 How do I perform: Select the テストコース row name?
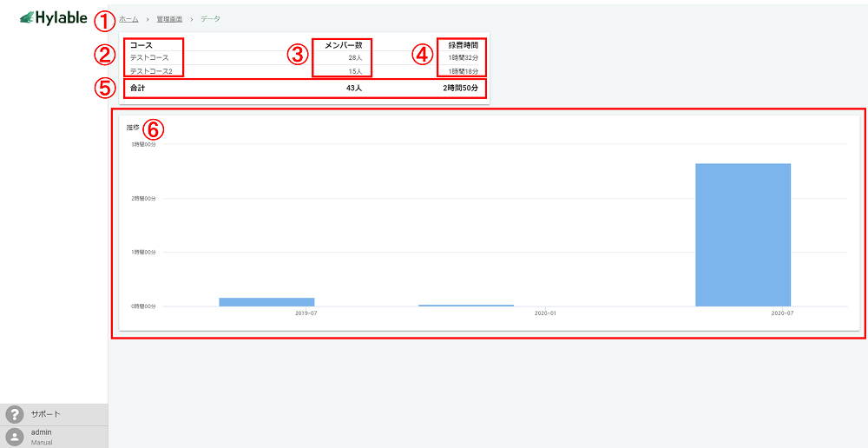tap(148, 57)
